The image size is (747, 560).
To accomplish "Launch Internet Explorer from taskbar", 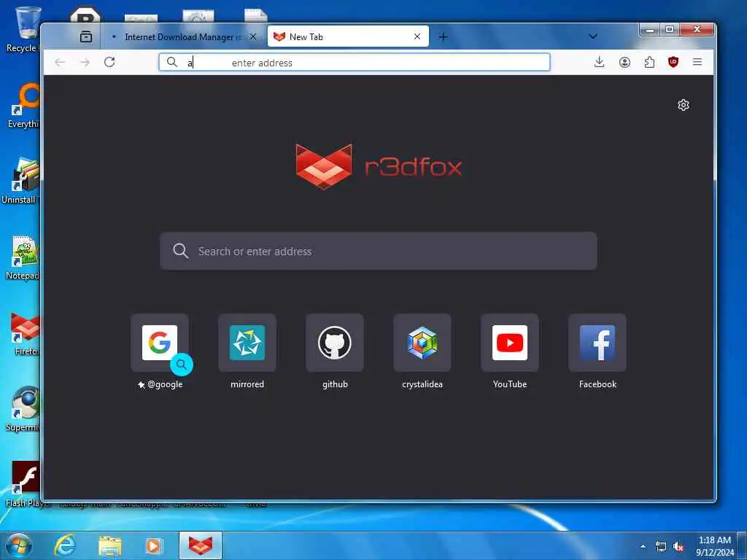I will coord(65,545).
